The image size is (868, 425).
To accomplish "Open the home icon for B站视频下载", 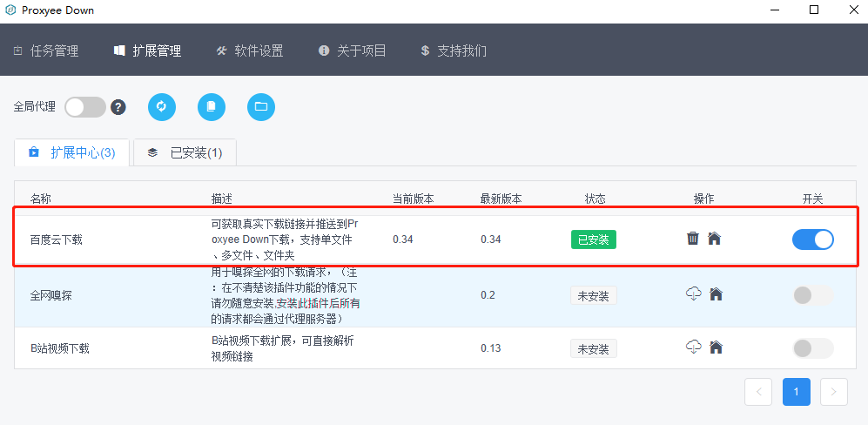I will click(717, 347).
